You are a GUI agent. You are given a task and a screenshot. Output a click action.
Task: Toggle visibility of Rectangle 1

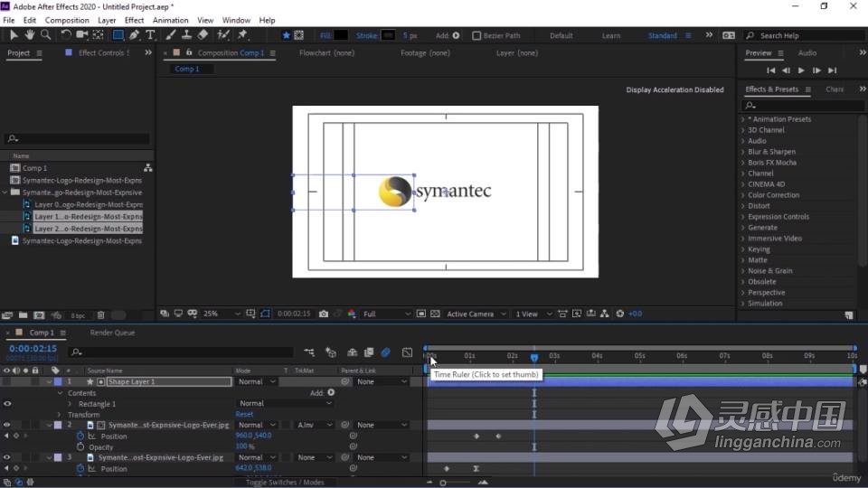point(7,403)
